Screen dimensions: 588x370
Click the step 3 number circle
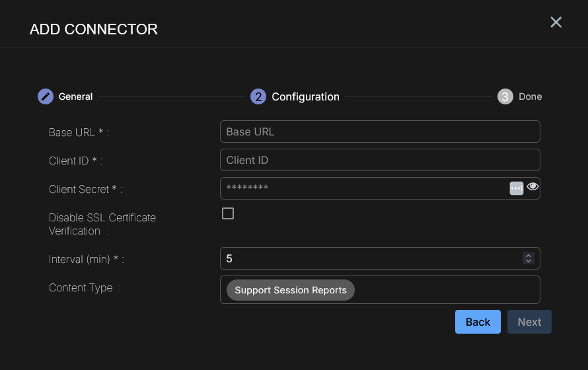(x=505, y=96)
